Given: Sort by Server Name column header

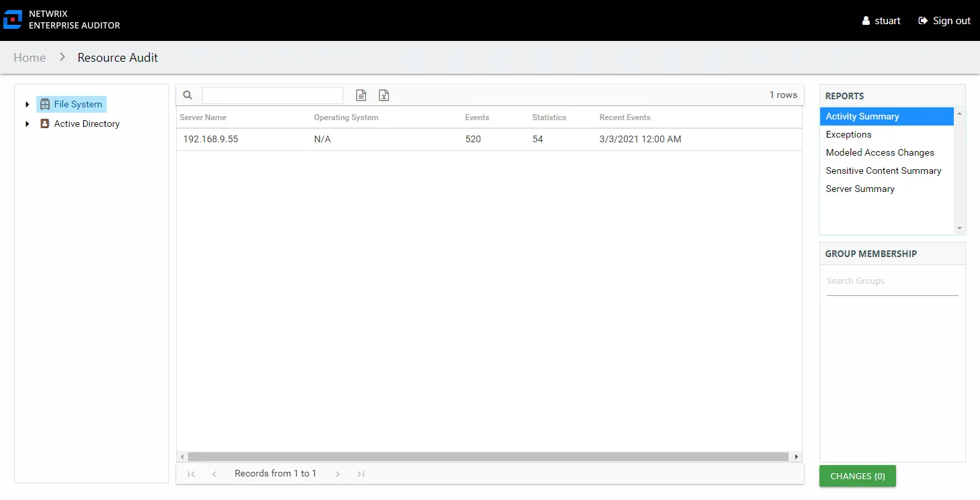Looking at the screenshot, I should click(x=203, y=117).
